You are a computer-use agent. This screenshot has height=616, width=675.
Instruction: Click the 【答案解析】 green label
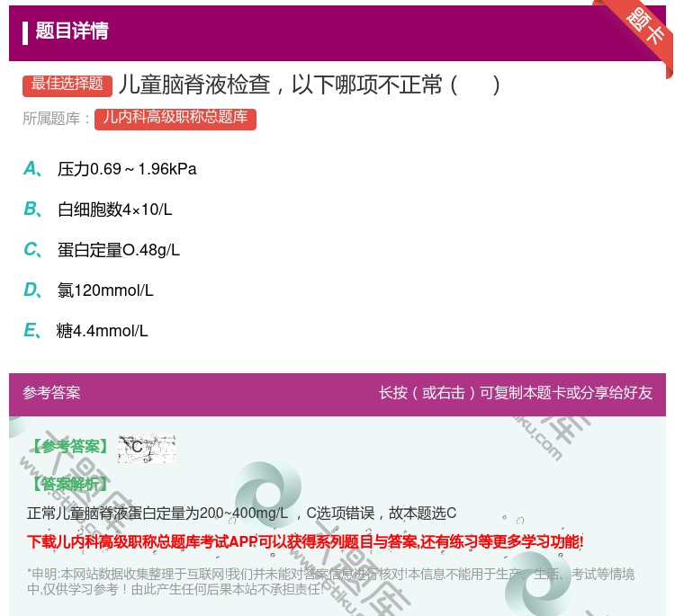tap(71, 485)
